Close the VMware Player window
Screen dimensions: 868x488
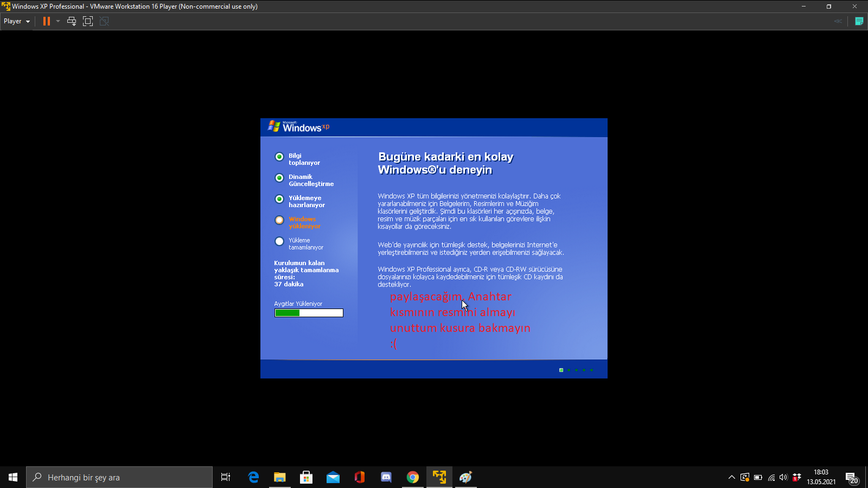(x=854, y=7)
